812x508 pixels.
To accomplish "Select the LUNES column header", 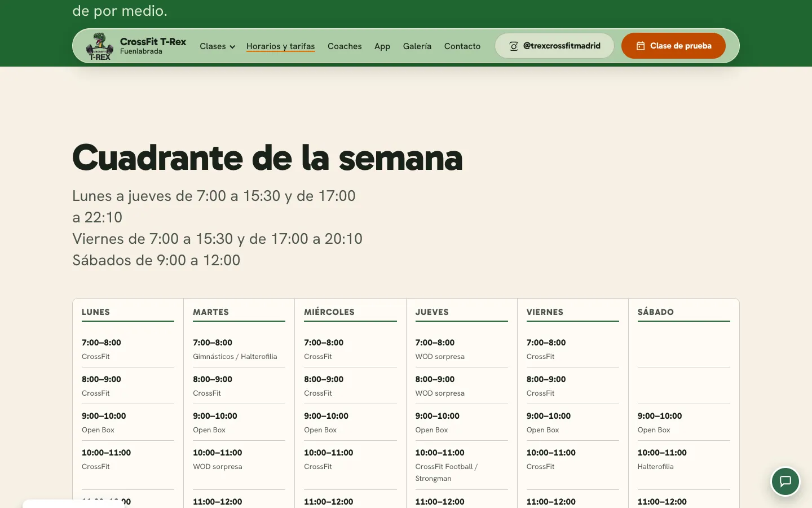I will tap(96, 312).
